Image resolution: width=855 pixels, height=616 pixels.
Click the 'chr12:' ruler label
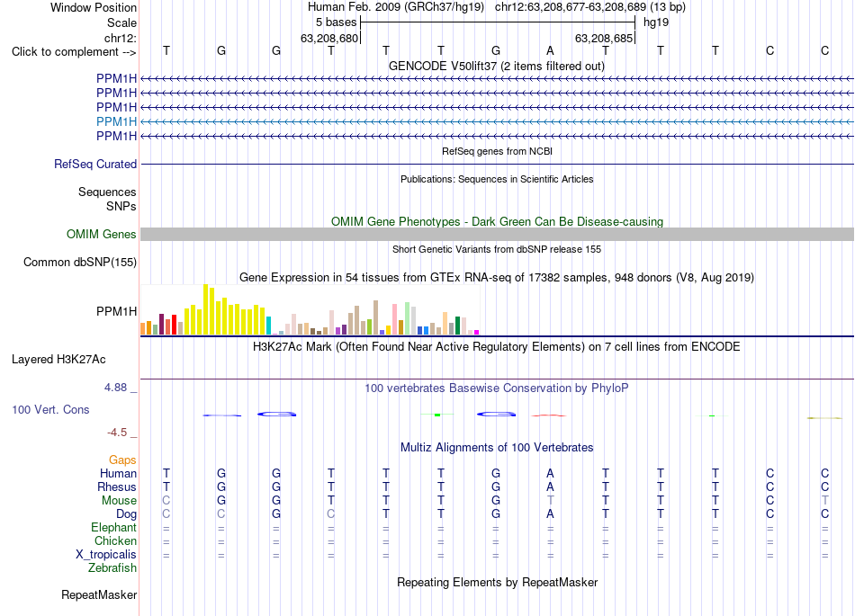[120, 38]
